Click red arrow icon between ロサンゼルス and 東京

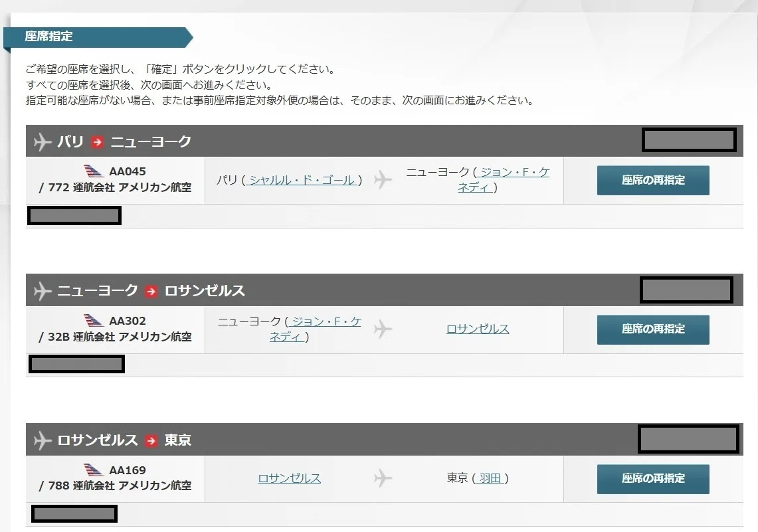(x=151, y=440)
